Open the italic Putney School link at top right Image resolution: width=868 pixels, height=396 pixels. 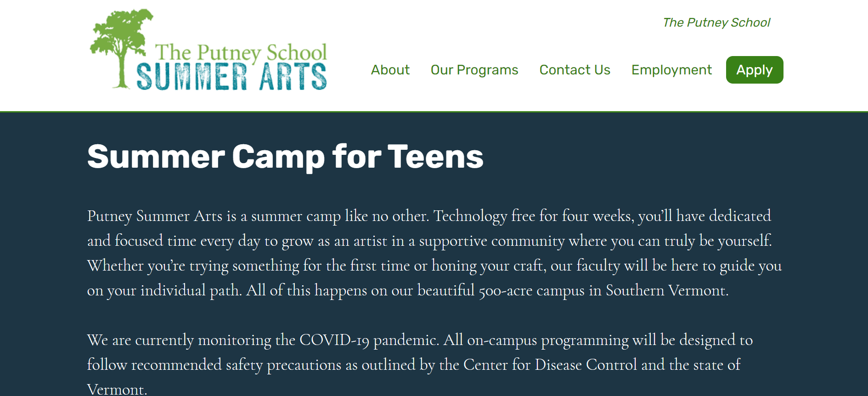[x=716, y=23]
